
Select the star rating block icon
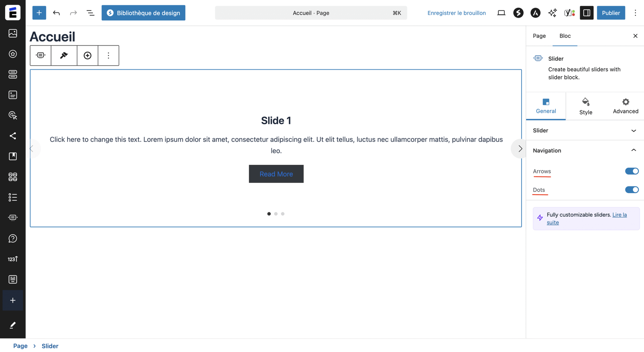[13, 54]
